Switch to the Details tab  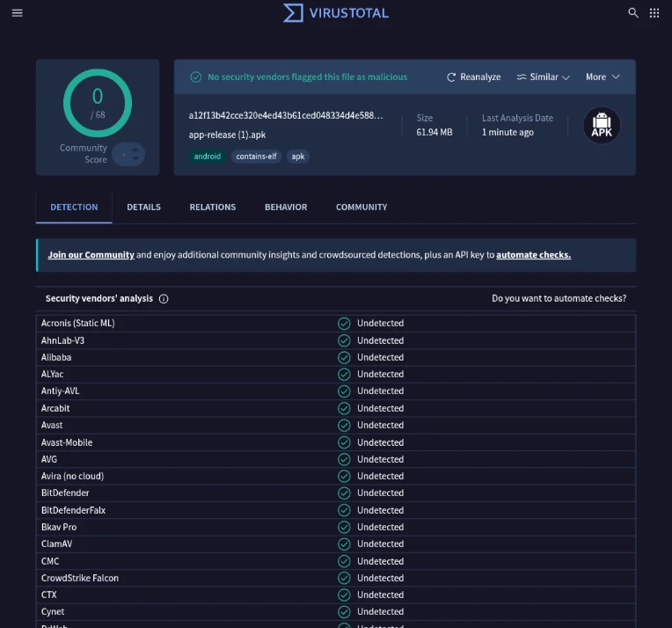tap(143, 208)
